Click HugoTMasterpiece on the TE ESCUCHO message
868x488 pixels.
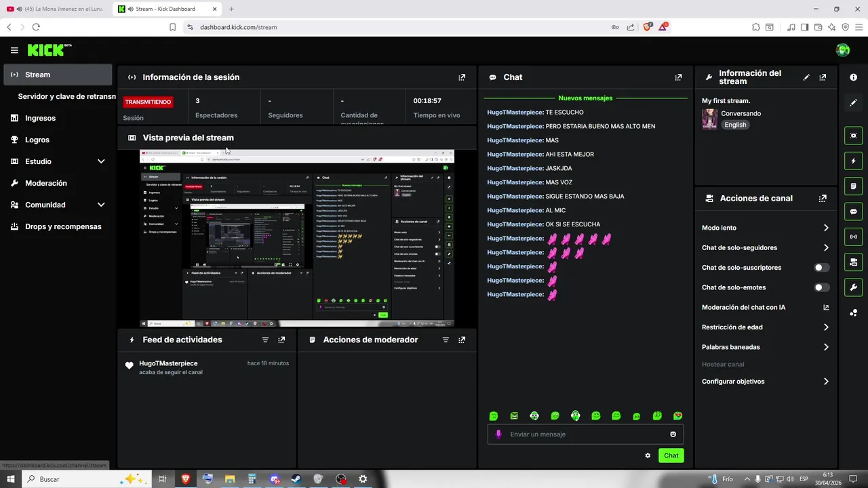pyautogui.click(x=515, y=113)
